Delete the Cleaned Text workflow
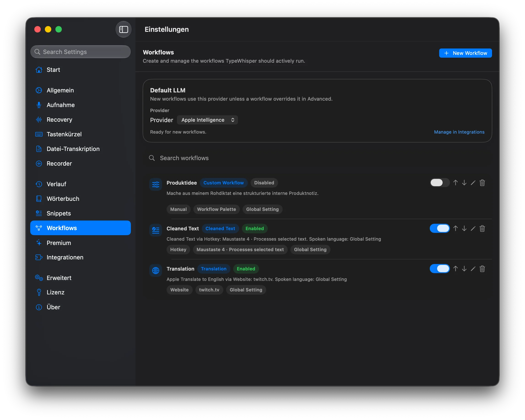525x420 pixels. point(482,229)
